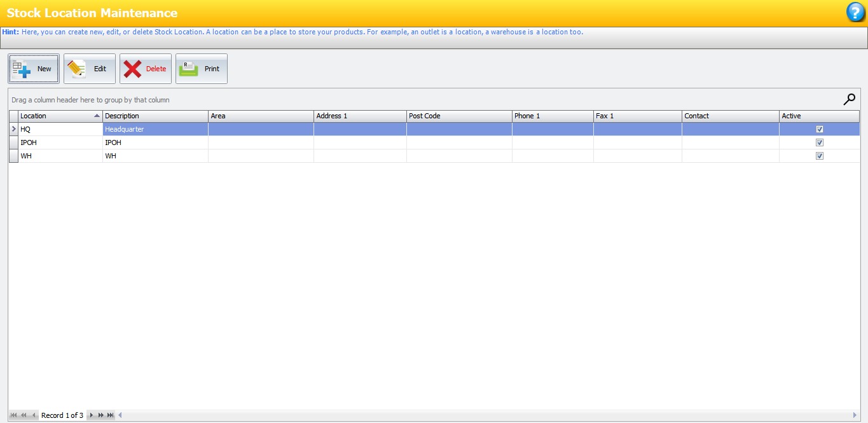The width and height of the screenshot is (868, 423).
Task: Click the Print toolbar button
Action: [x=202, y=69]
